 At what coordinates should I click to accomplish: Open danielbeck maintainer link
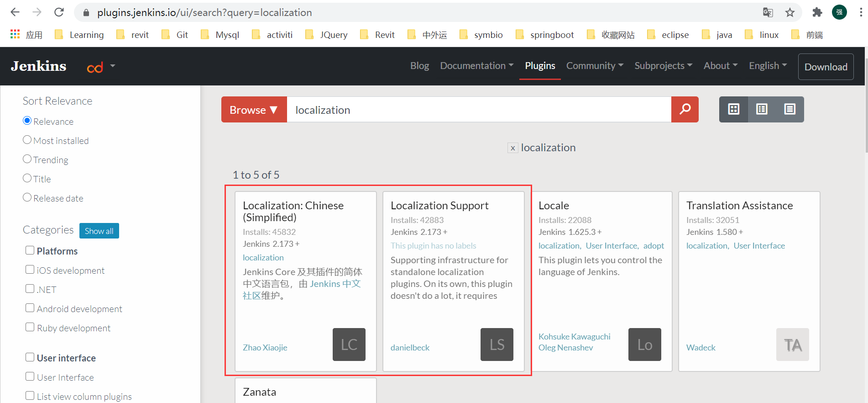pyautogui.click(x=410, y=348)
